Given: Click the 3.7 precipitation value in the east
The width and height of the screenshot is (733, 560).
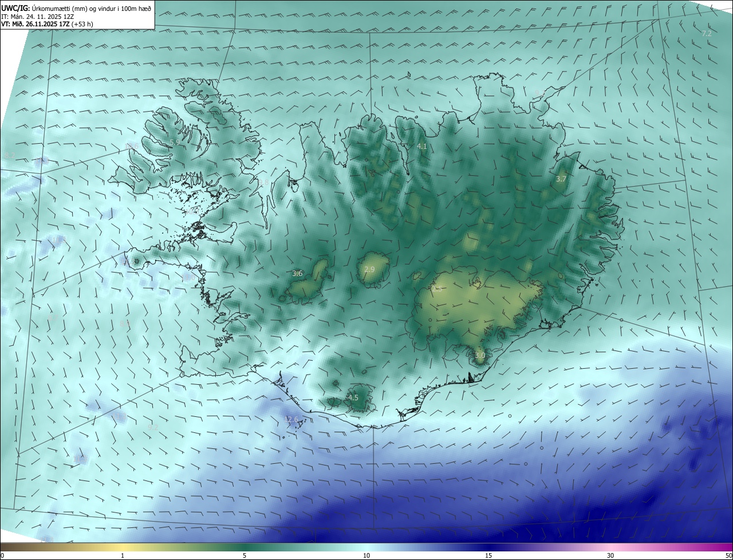Looking at the screenshot, I should pos(561,179).
